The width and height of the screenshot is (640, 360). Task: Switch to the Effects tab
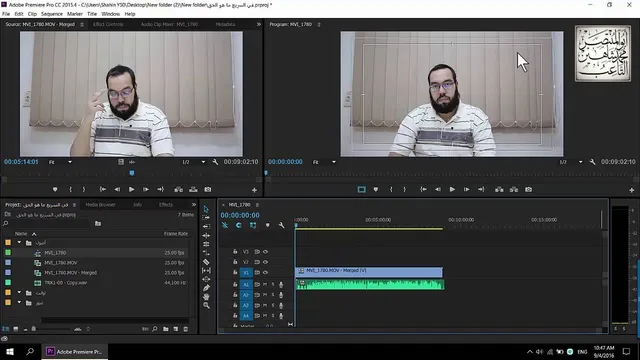[x=166, y=205]
